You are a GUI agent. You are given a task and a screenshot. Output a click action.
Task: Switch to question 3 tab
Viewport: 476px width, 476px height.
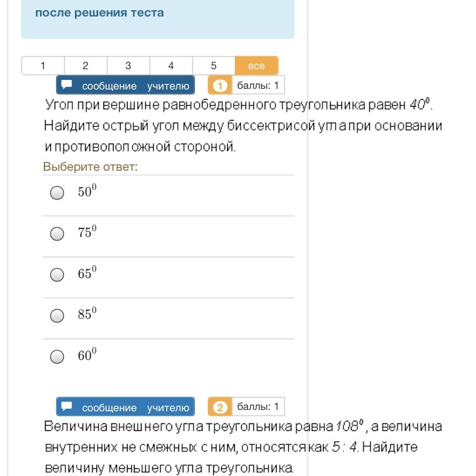click(128, 65)
